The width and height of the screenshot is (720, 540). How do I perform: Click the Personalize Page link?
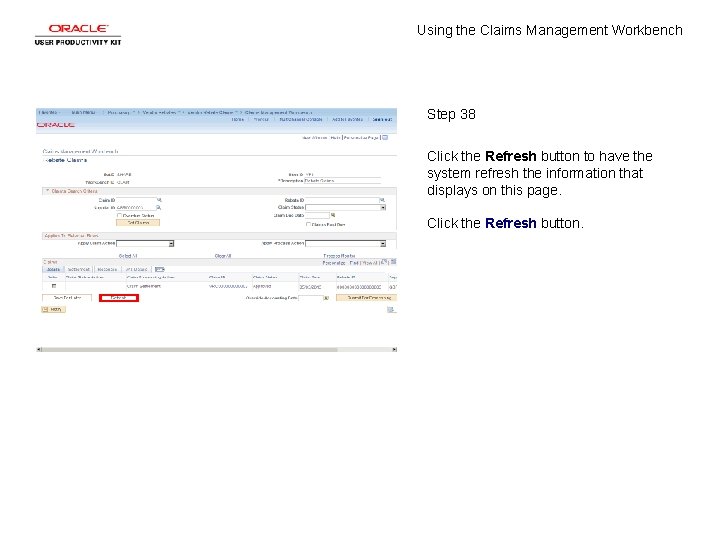click(361, 138)
